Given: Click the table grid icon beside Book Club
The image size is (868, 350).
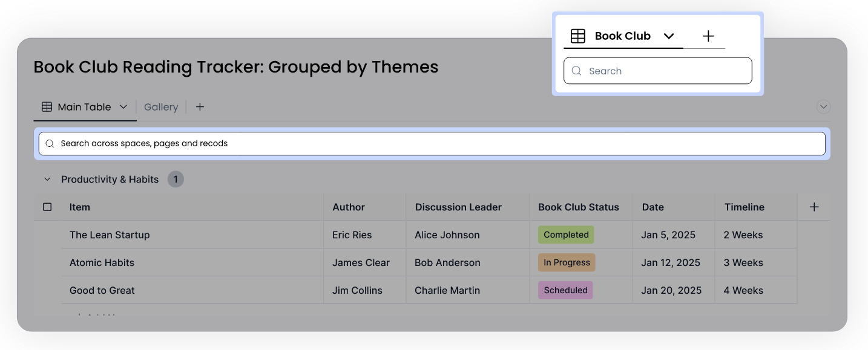Looking at the screenshot, I should (578, 36).
